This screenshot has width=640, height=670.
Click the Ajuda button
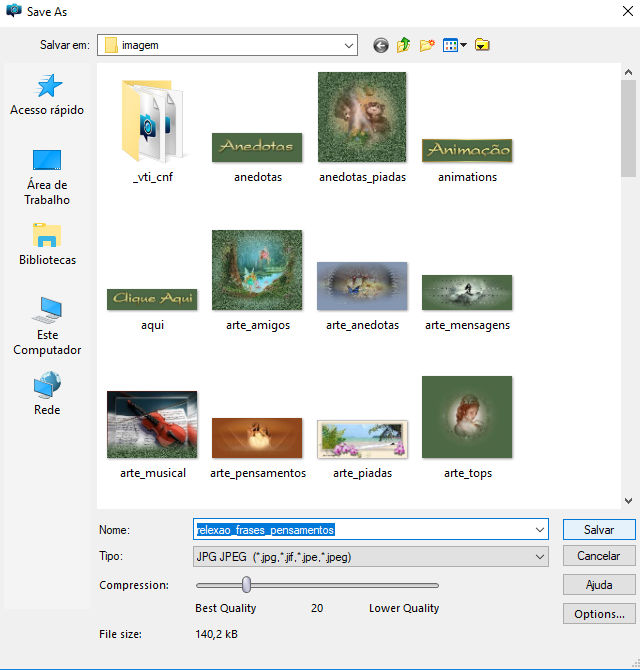[599, 585]
